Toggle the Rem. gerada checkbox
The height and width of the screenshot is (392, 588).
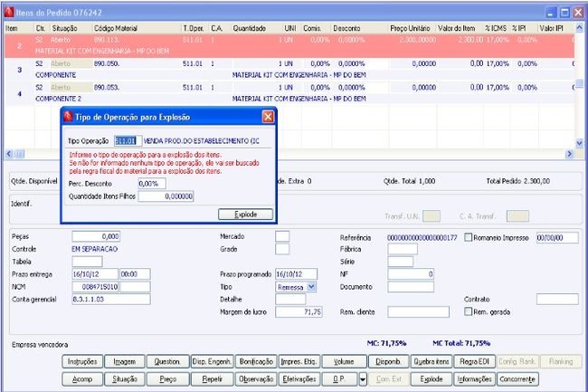click(x=467, y=311)
